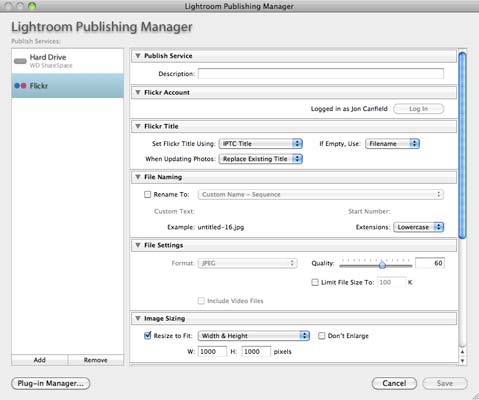Open the Plug-in Manager
The image size is (479, 400).
point(51,383)
